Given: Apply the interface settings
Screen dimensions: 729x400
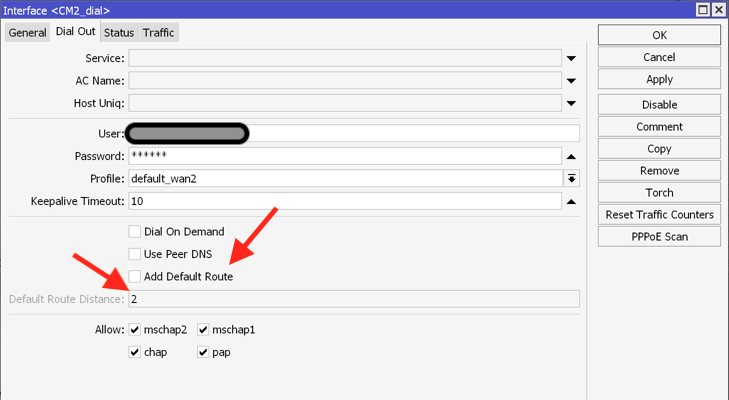Looking at the screenshot, I should [659, 79].
